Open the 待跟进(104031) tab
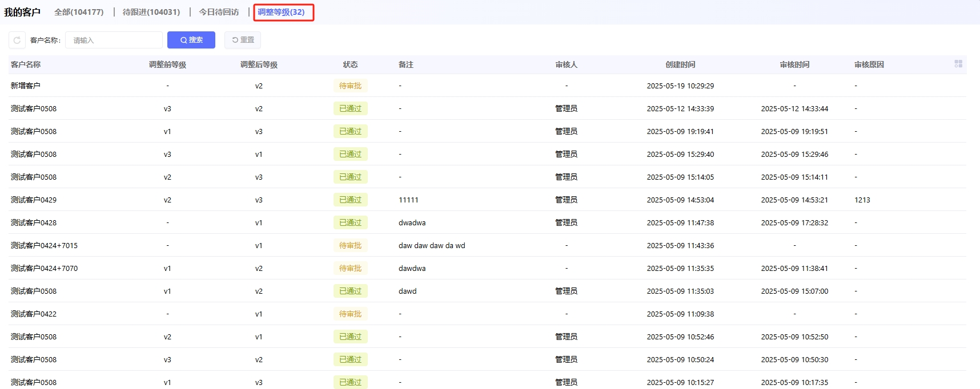The width and height of the screenshot is (980, 389). click(151, 12)
